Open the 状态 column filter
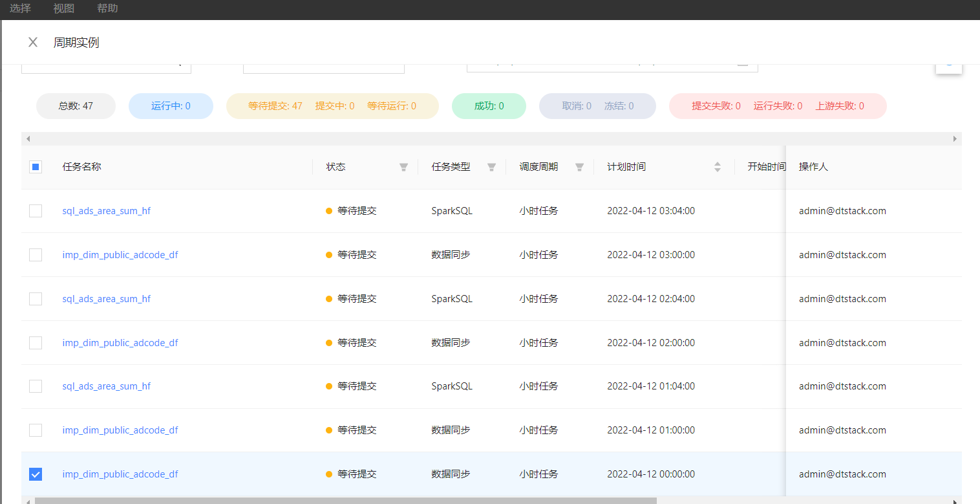Screen dimensions: 980x504 click(x=403, y=166)
